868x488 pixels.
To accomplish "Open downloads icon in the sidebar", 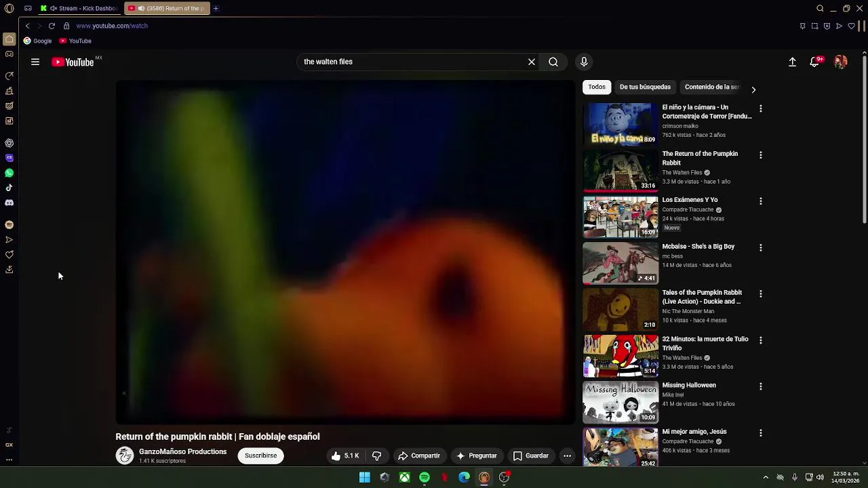I will pyautogui.click(x=9, y=269).
